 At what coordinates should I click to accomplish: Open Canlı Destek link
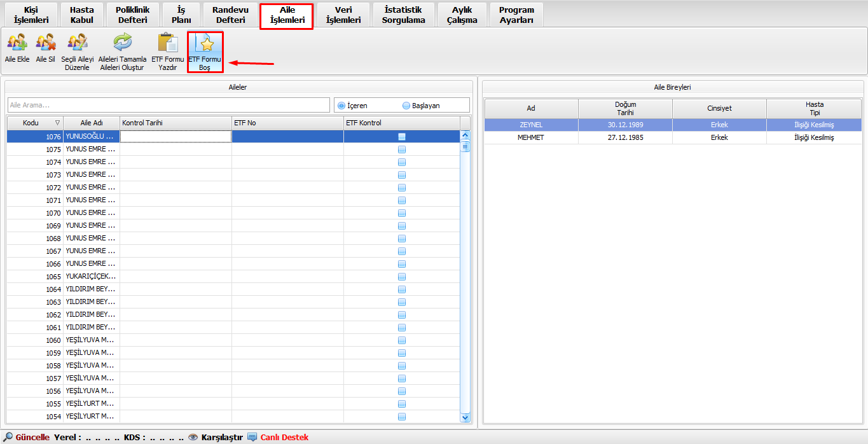click(x=284, y=437)
